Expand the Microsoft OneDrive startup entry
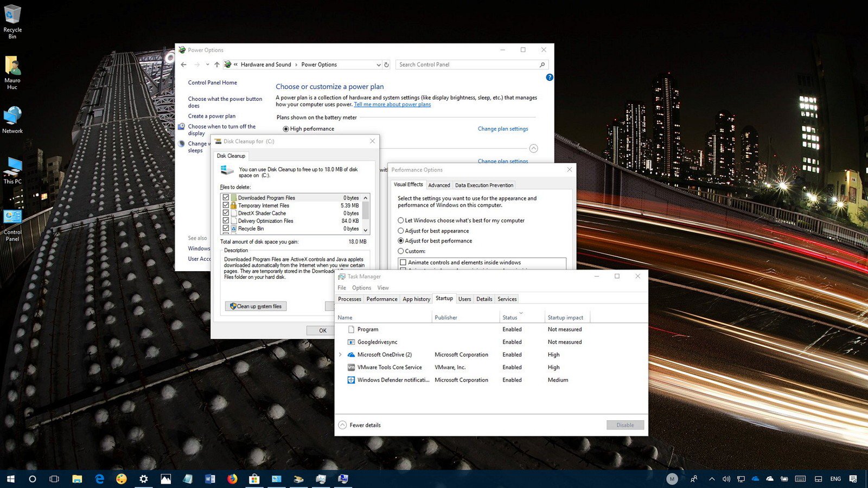Screen dimensions: 868x488 [x=340, y=355]
